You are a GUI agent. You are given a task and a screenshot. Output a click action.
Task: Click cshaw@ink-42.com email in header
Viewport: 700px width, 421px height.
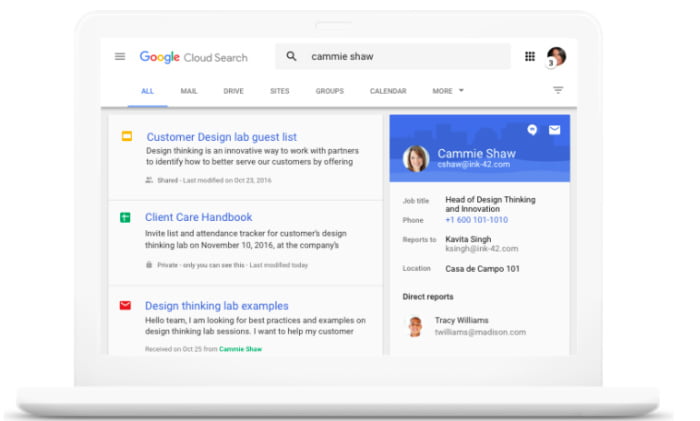click(473, 165)
